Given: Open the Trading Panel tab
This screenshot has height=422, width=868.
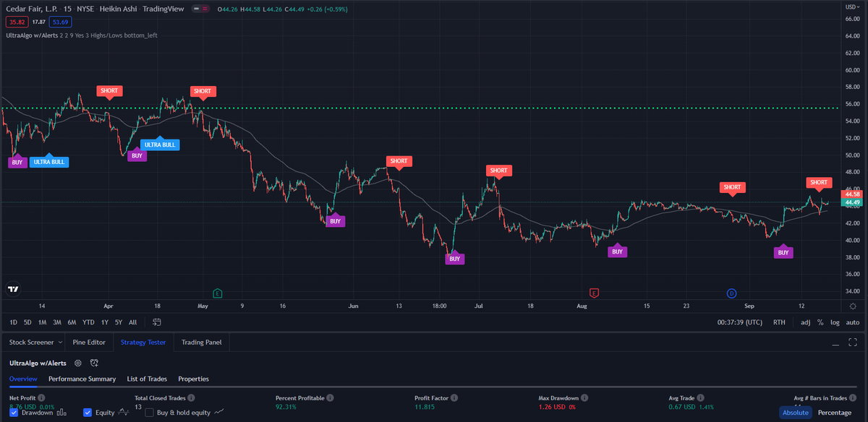Looking at the screenshot, I should (x=202, y=342).
